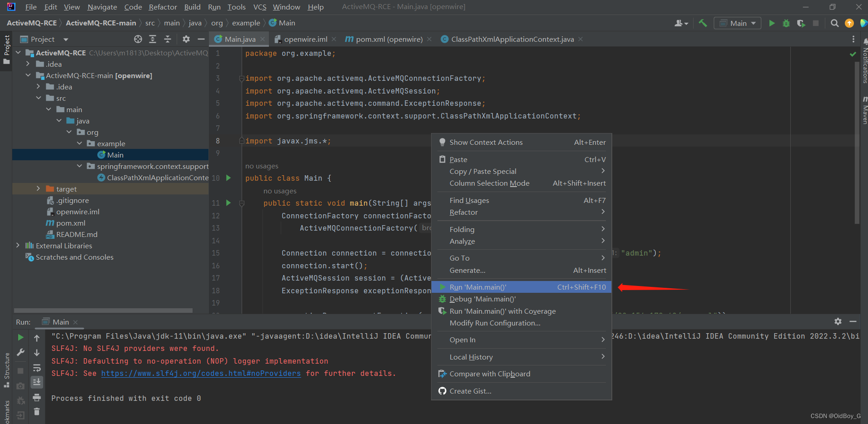The width and height of the screenshot is (868, 424).
Task: Toggle soft-wrap in Run console
Action: (37, 368)
